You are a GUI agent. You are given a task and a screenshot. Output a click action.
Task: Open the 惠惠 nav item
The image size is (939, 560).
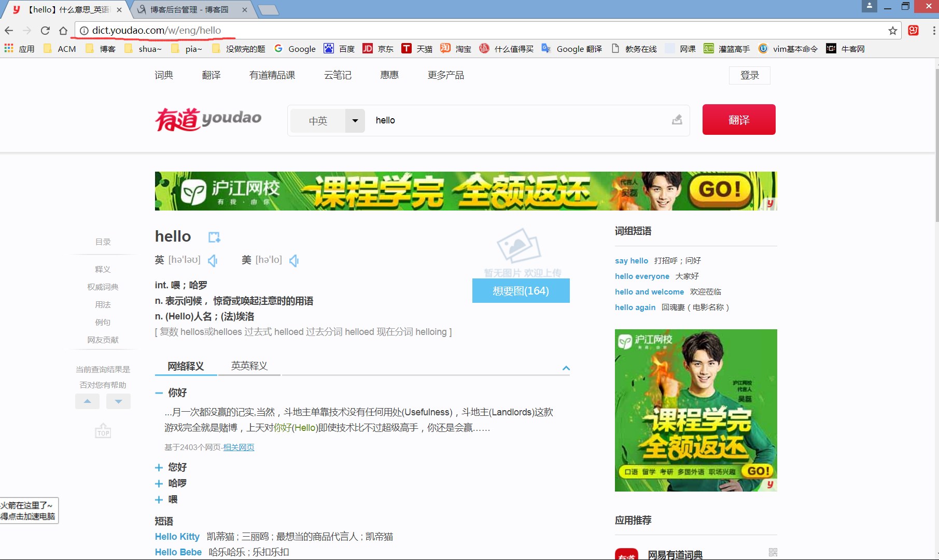click(x=389, y=75)
